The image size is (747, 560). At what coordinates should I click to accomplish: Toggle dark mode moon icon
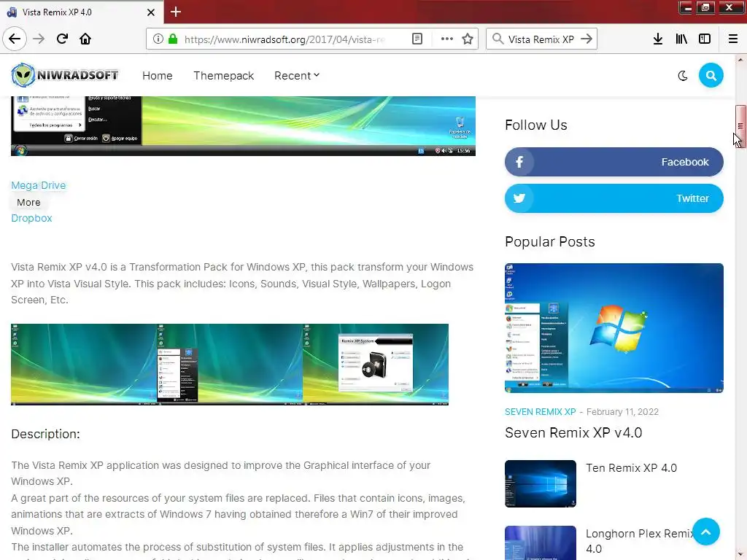click(x=683, y=76)
